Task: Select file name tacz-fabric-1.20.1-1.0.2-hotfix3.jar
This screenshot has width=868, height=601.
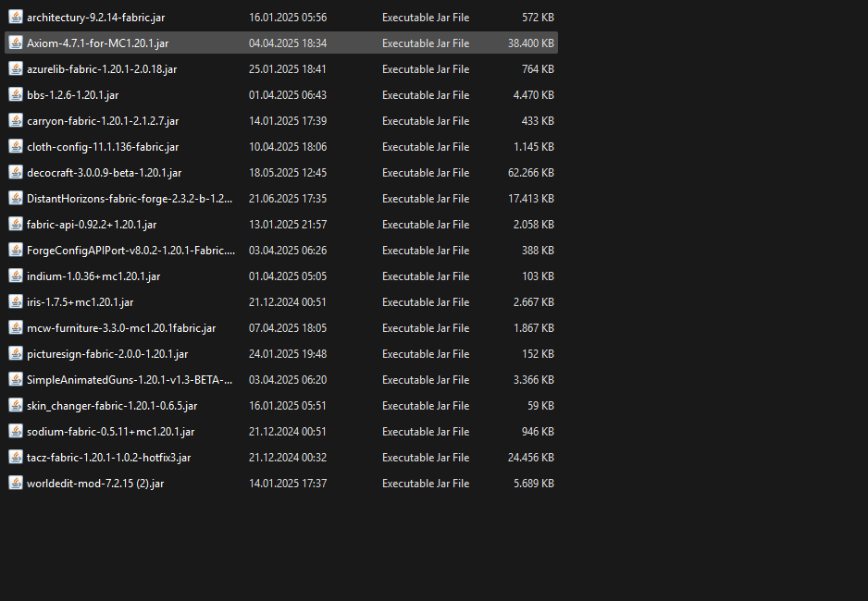Action: click(x=108, y=458)
